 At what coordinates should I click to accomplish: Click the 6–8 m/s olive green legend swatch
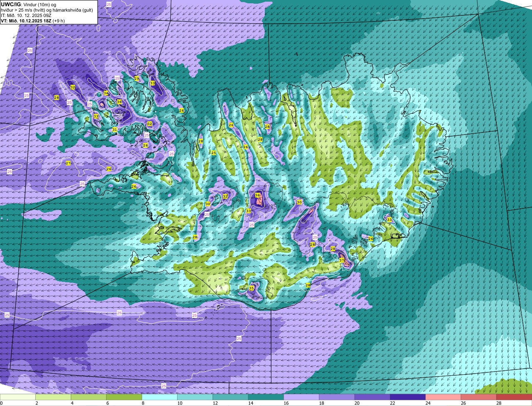coord(124,397)
